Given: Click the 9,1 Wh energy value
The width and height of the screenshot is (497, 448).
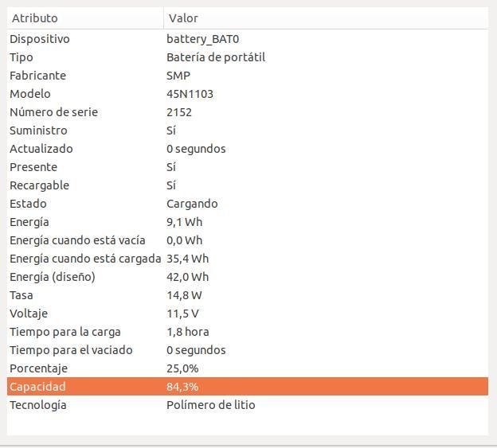Looking at the screenshot, I should coord(185,222).
